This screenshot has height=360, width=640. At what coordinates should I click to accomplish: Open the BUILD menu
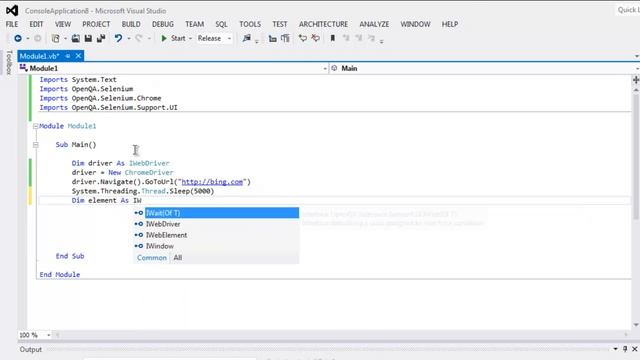pos(131,24)
